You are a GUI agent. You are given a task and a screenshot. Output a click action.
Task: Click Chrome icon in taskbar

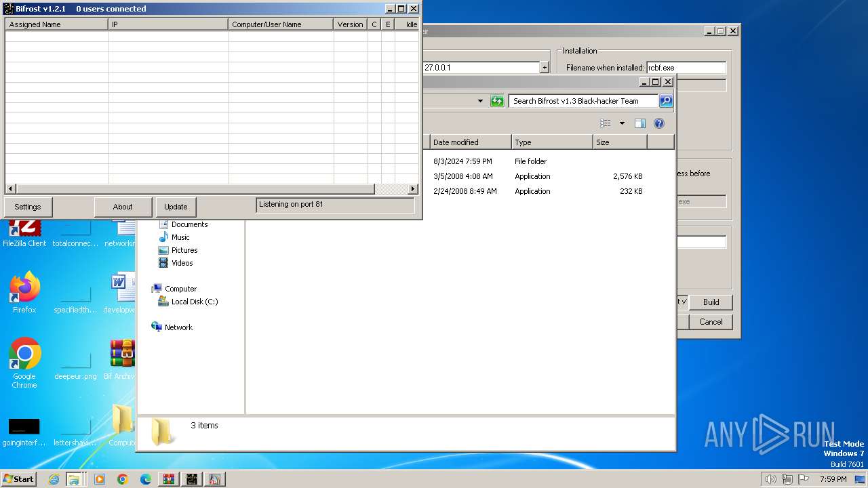click(x=123, y=479)
